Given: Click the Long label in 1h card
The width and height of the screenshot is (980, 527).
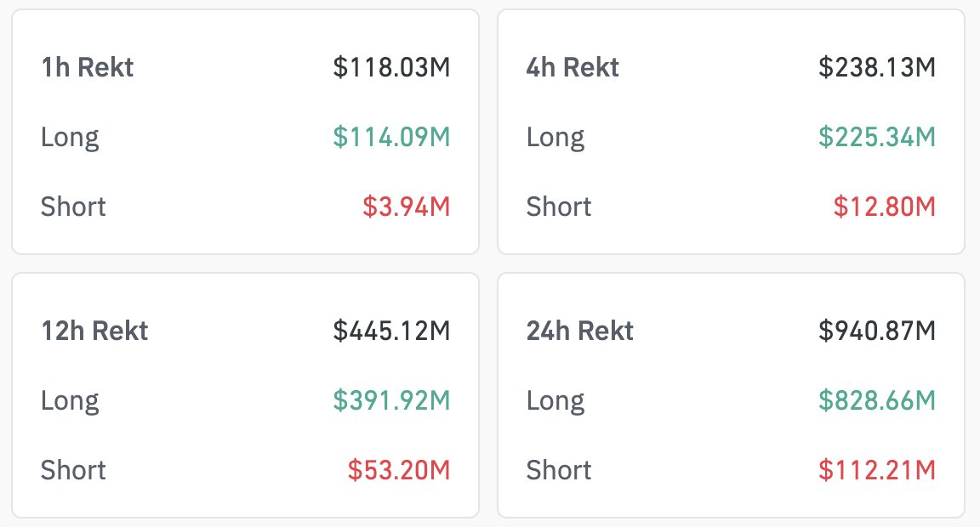Looking at the screenshot, I should 70,138.
